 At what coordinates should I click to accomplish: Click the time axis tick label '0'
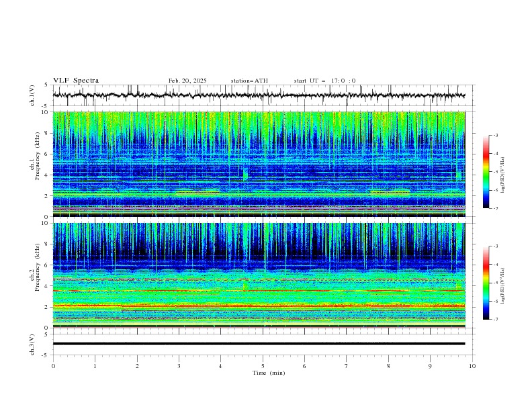[x=53, y=366]
